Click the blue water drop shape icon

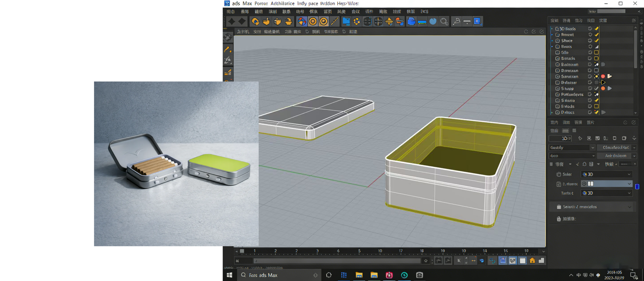coord(433,22)
